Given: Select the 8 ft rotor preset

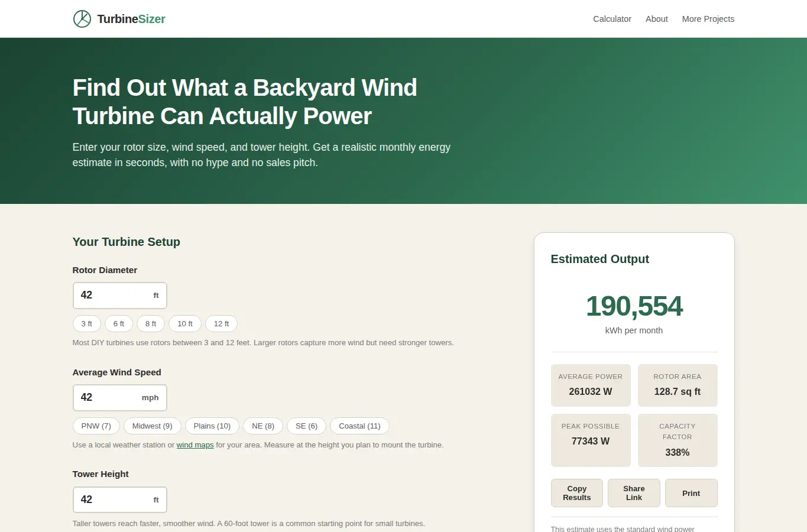Looking at the screenshot, I should [151, 324].
